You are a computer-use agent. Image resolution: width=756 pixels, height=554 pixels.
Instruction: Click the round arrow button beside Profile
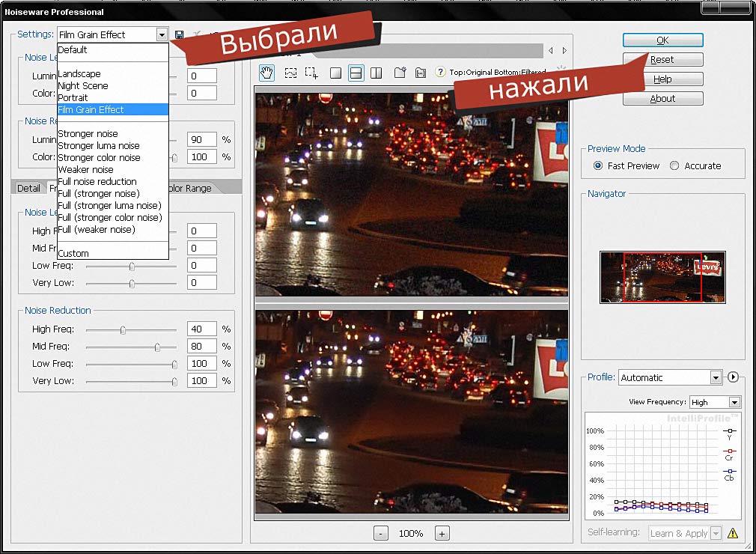(x=733, y=377)
